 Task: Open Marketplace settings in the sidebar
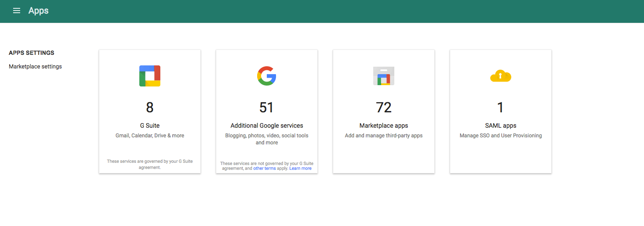pos(35,67)
